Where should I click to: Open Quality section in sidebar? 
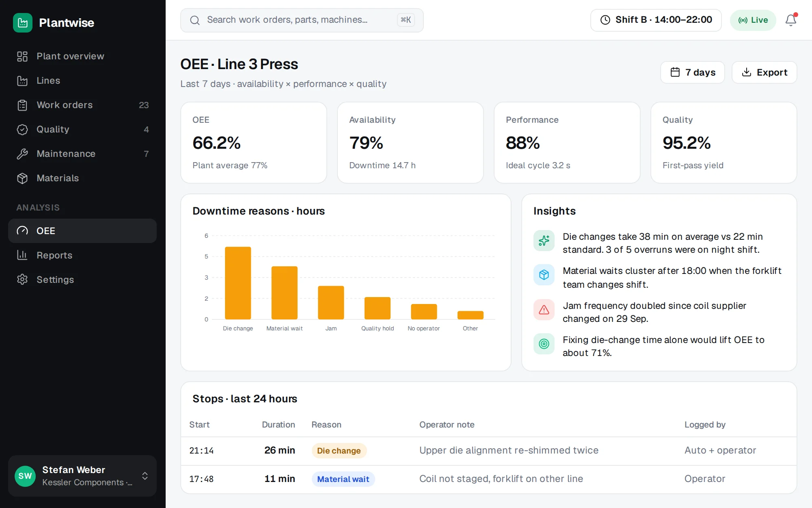pyautogui.click(x=82, y=129)
